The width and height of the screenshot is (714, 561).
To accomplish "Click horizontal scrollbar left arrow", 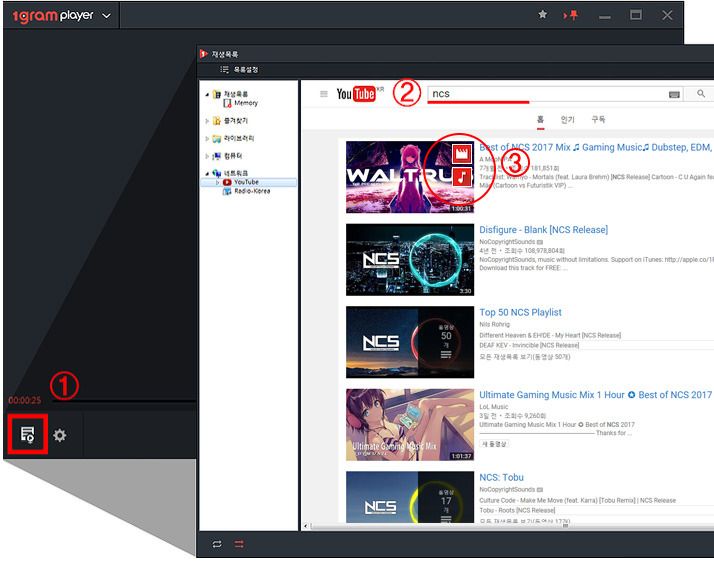I will tap(306, 527).
